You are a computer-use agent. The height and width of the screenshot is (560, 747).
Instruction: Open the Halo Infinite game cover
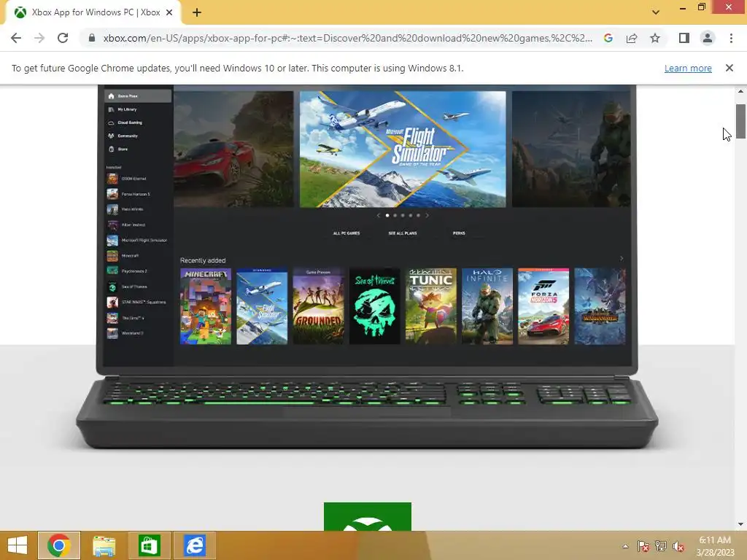tap(487, 306)
